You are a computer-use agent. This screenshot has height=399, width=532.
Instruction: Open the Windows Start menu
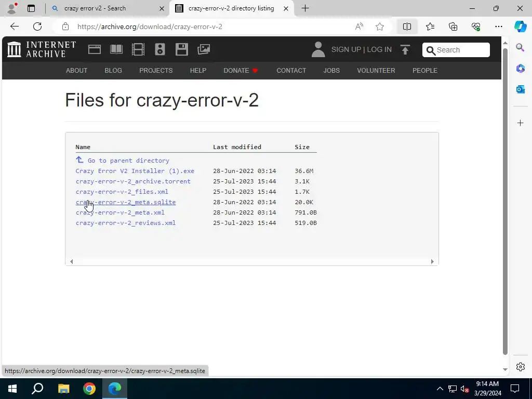[x=12, y=389]
